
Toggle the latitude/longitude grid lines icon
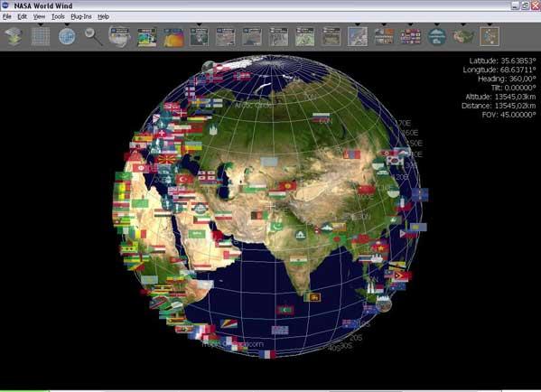41,36
